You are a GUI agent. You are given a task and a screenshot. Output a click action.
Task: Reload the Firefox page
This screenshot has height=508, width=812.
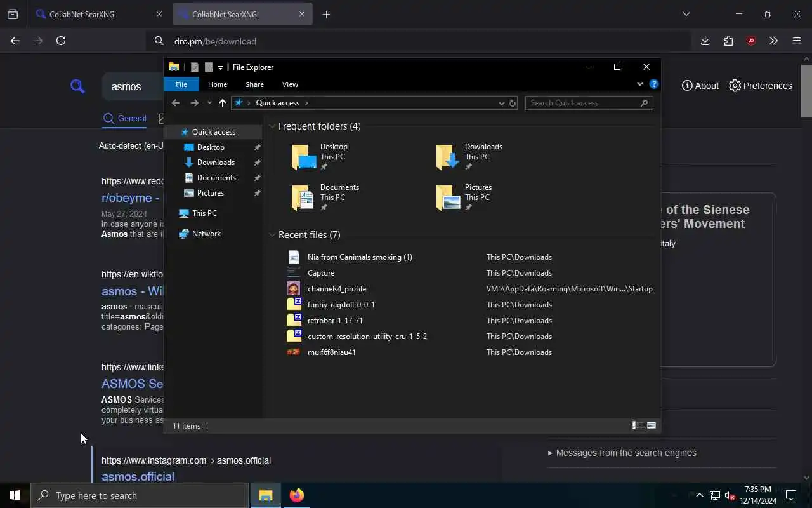[61, 41]
